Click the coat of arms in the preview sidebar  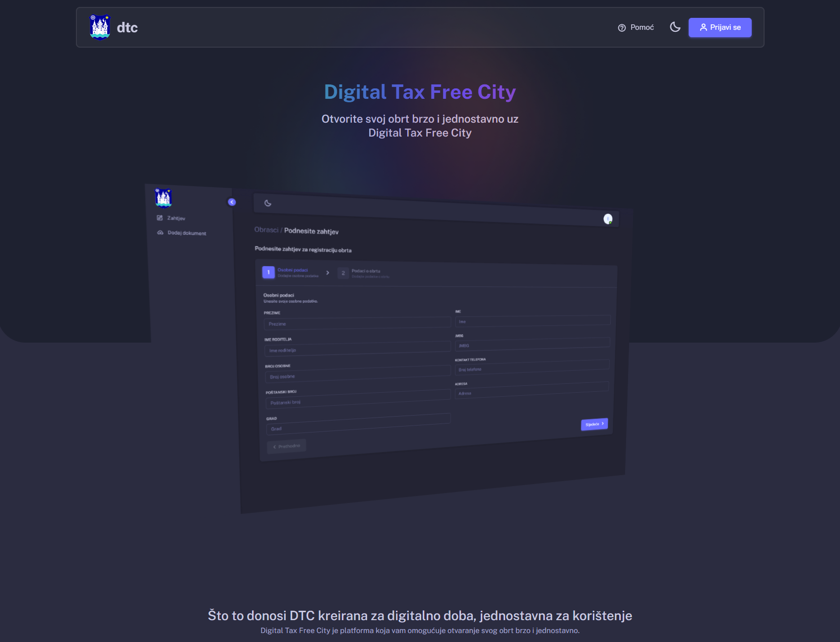(163, 198)
